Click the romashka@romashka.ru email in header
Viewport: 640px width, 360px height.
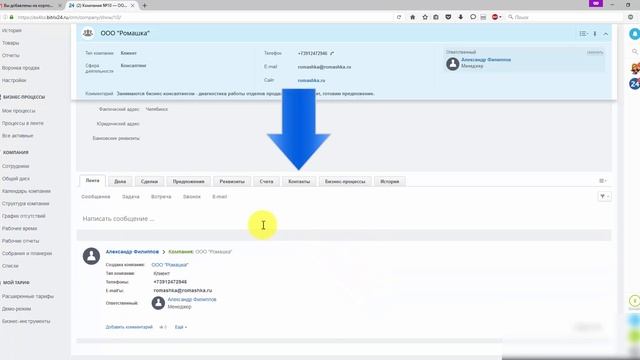tap(324, 67)
